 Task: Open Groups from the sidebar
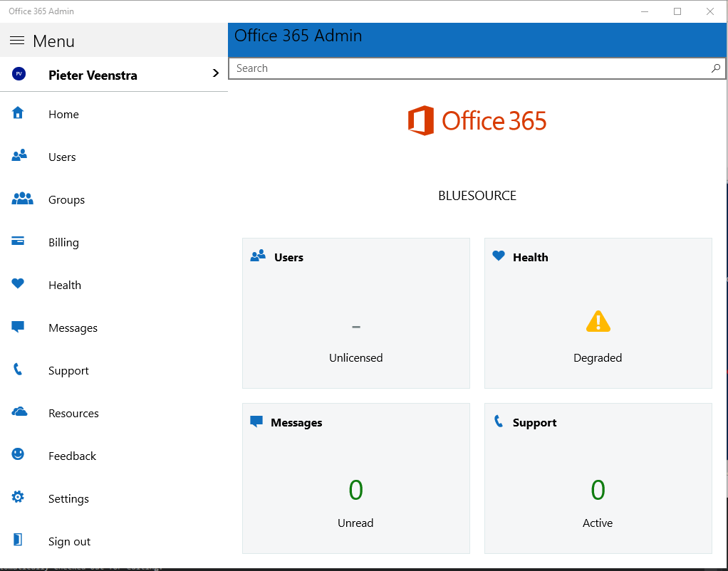(114, 199)
